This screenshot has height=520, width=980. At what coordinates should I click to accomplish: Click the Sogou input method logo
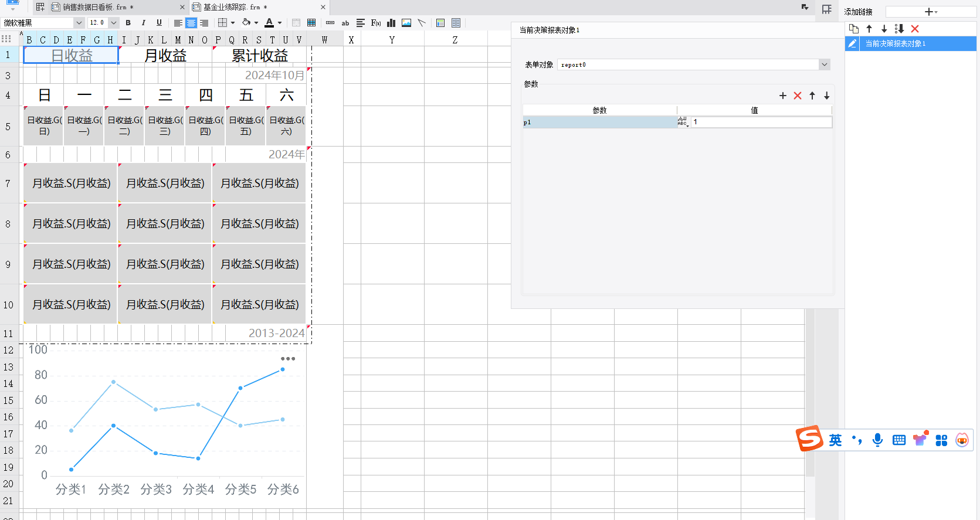(x=810, y=439)
